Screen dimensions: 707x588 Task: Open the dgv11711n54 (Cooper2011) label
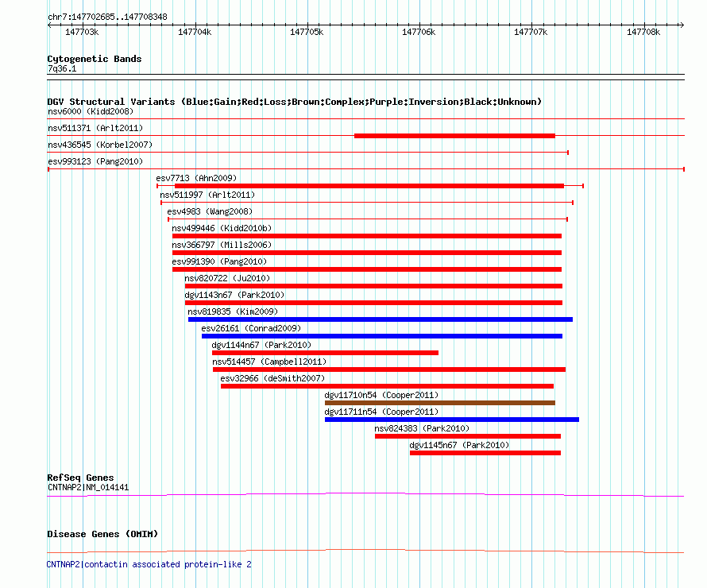pos(381,412)
